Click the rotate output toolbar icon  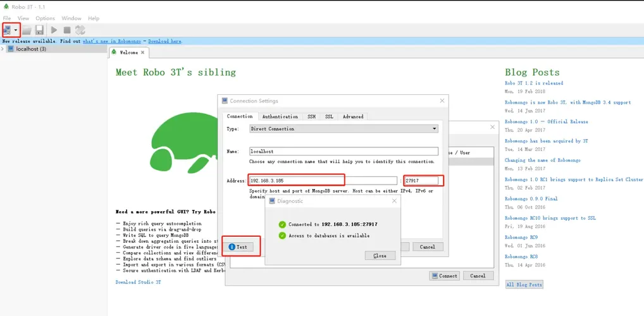click(x=80, y=30)
